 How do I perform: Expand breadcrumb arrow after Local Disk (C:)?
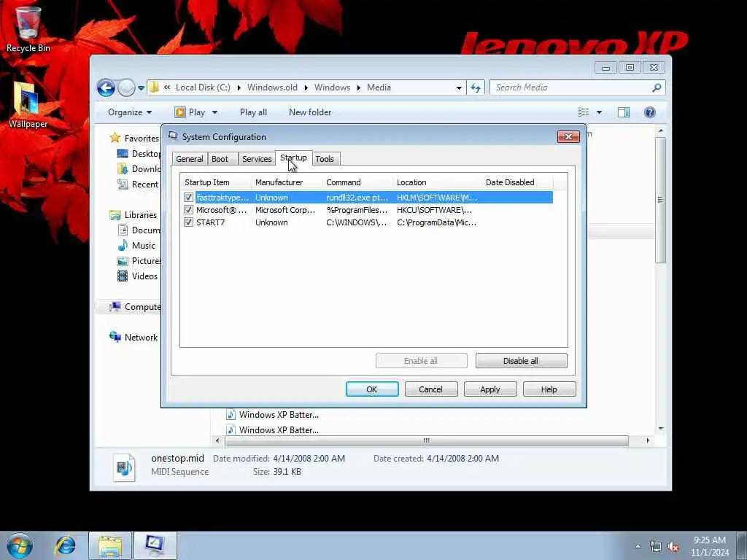(x=239, y=87)
